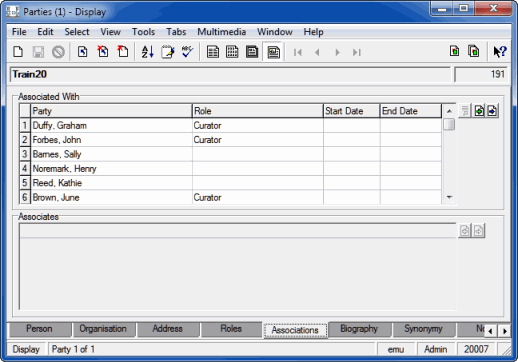The height and width of the screenshot is (362, 518).
Task: Click the red-arrow page toolbar icon
Action: [123, 52]
